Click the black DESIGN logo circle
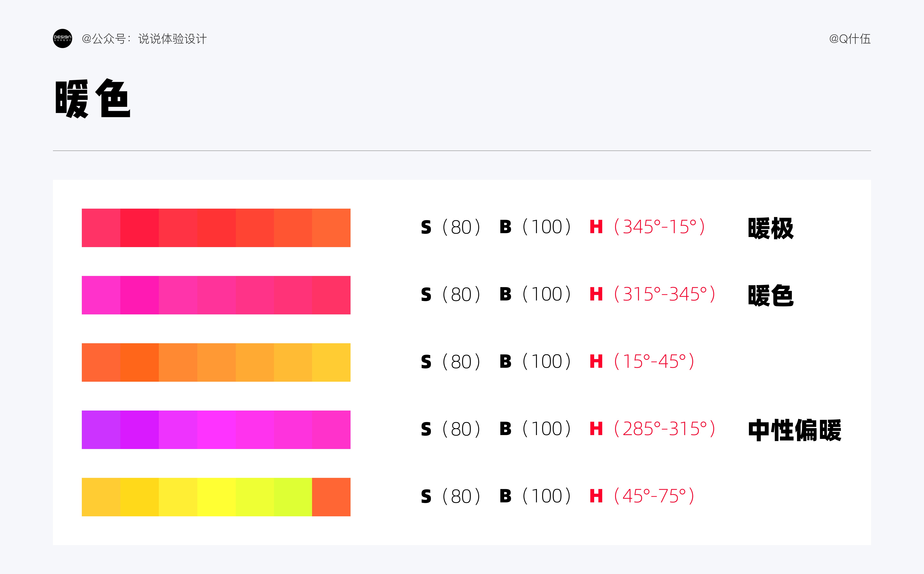The width and height of the screenshot is (924, 574). pos(62,38)
